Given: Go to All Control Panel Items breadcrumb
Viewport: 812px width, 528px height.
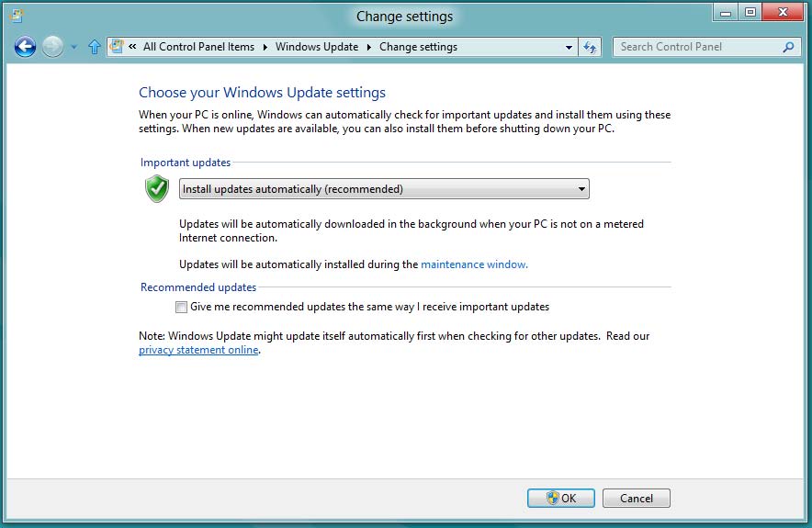Looking at the screenshot, I should coord(198,47).
